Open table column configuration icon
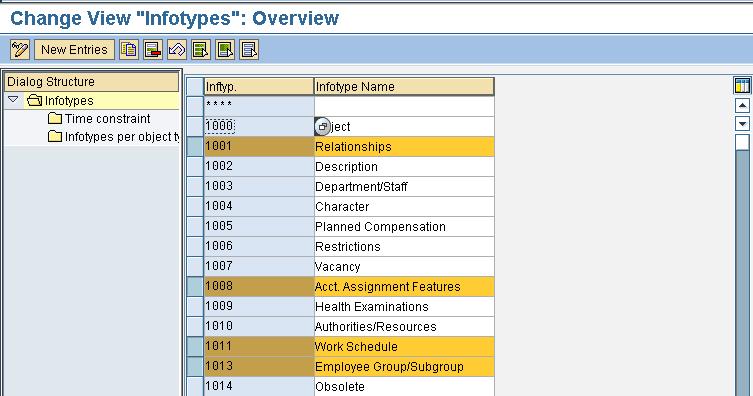This screenshot has width=753, height=396. [x=742, y=85]
